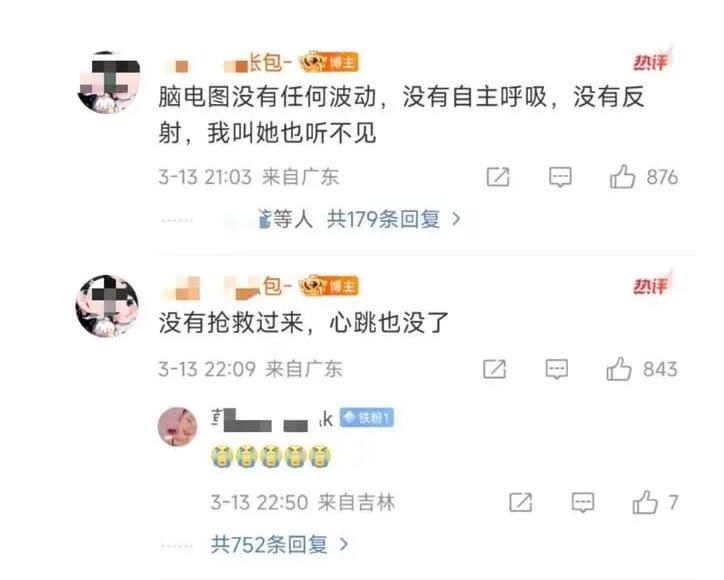The image size is (724, 580).
Task: Like the comment with 876 likes
Action: pos(622,177)
